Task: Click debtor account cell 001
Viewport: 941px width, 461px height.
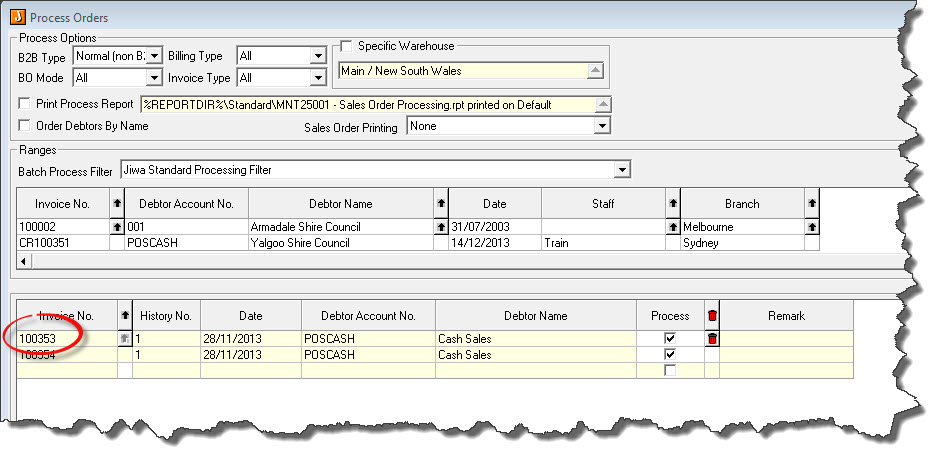Action: 186,227
